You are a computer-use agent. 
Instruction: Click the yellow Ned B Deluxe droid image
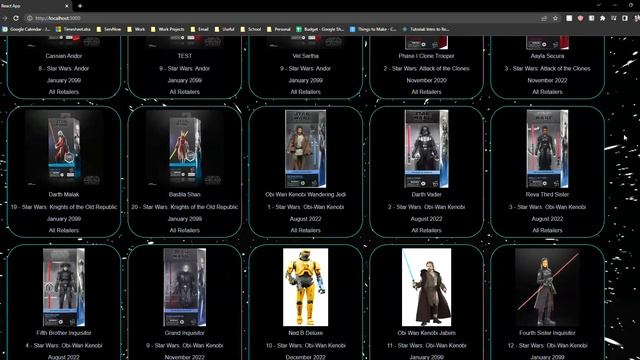[305, 287]
